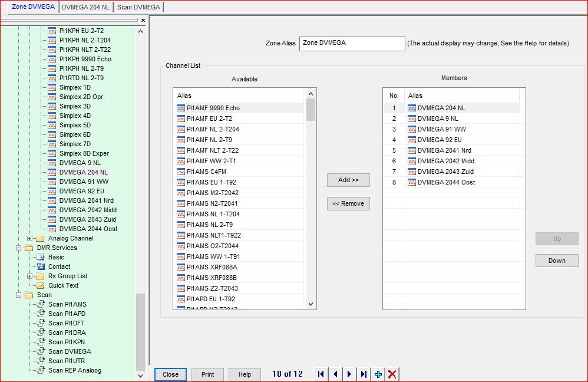Select Scan PI1KPN in tree
The width and height of the screenshot is (588, 382).
67,342
